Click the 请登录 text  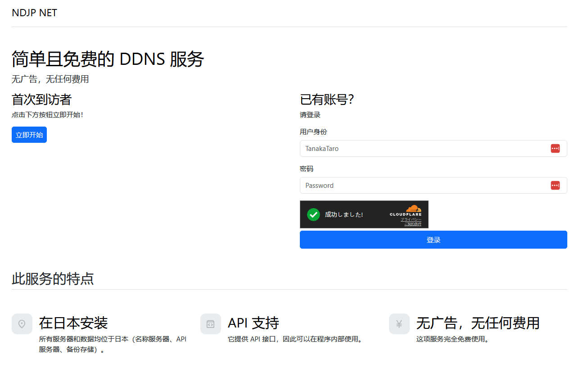[x=310, y=115]
